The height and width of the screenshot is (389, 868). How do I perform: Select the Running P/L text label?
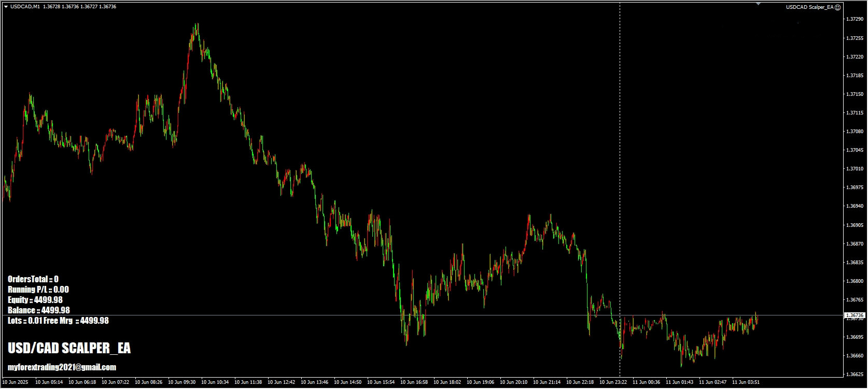coord(38,290)
